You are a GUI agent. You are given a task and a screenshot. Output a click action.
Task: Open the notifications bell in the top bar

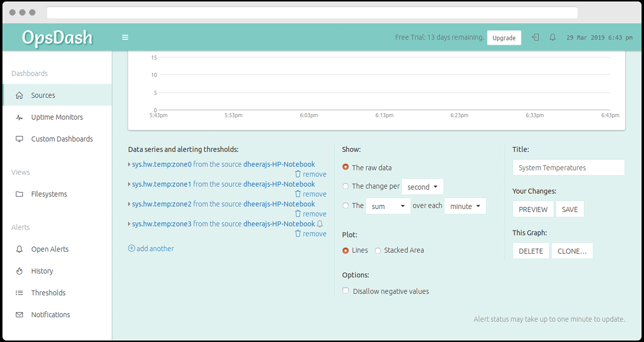tap(552, 38)
